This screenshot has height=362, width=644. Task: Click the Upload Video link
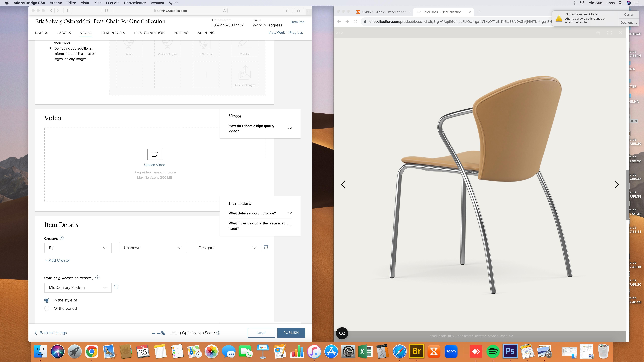tap(154, 165)
